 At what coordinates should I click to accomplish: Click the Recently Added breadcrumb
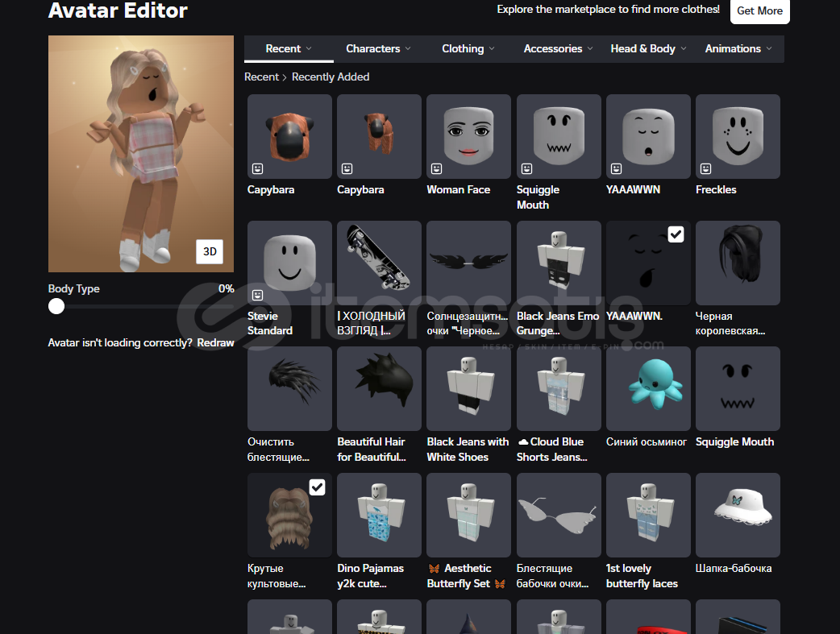331,77
